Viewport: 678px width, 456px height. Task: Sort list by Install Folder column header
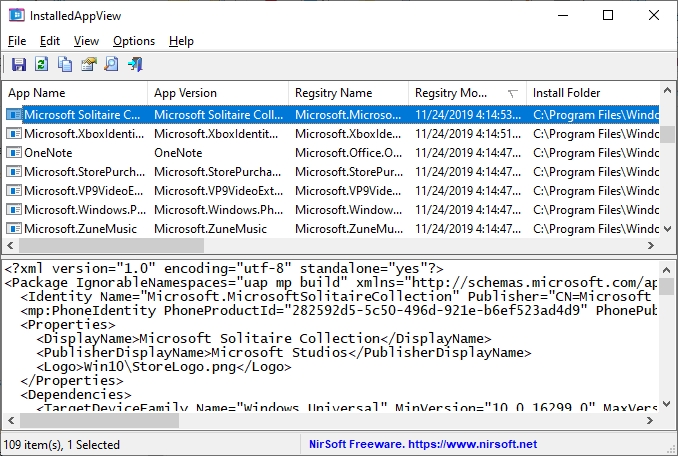pyautogui.click(x=590, y=93)
